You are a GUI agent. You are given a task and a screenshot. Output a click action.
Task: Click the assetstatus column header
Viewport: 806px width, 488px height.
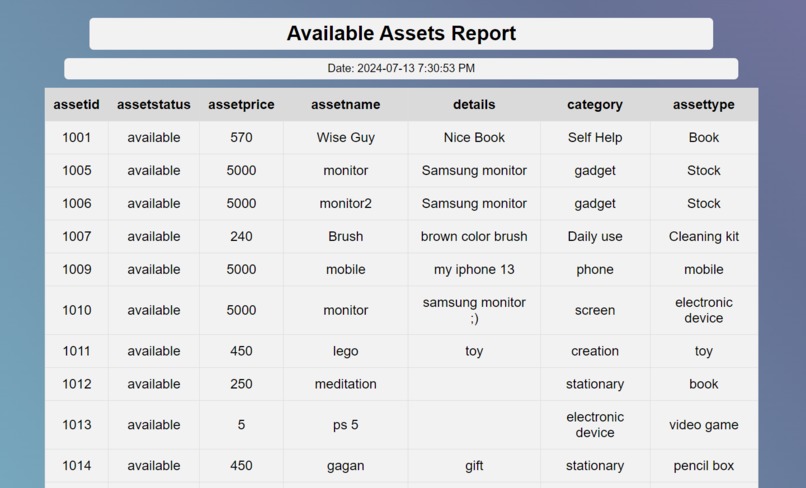[154, 104]
